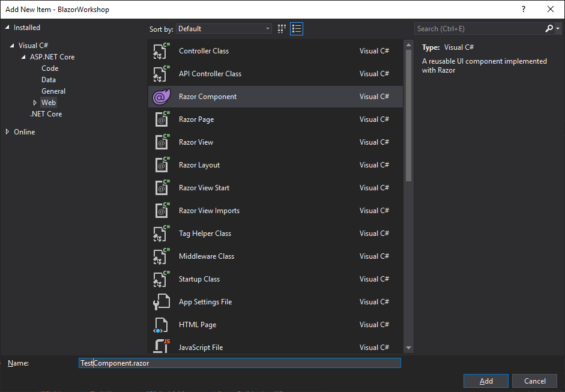The image size is (565, 392).
Task: Select the General category
Action: [x=53, y=91]
